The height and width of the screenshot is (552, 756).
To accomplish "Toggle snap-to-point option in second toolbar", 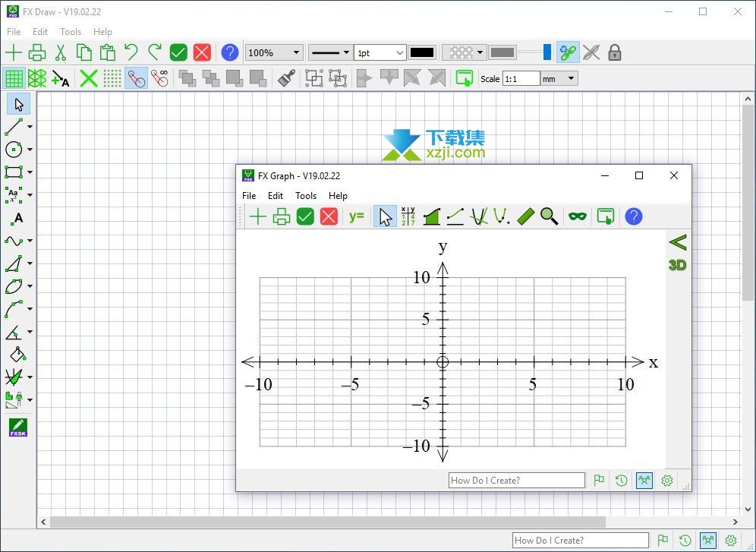I will [x=137, y=78].
